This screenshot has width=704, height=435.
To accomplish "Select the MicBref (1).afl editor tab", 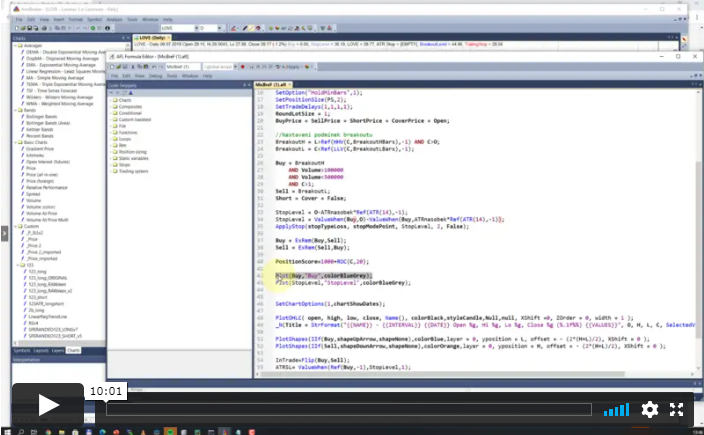I will (269, 87).
